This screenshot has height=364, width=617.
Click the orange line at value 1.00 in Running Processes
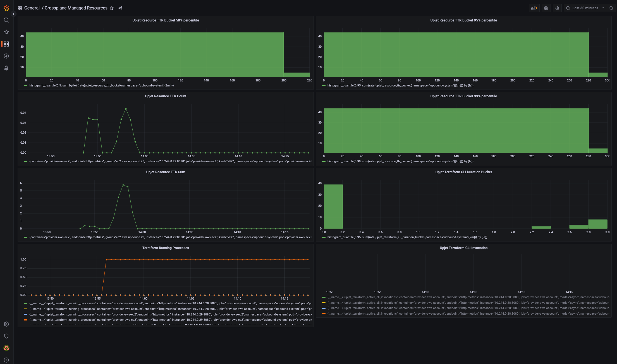click(x=207, y=260)
